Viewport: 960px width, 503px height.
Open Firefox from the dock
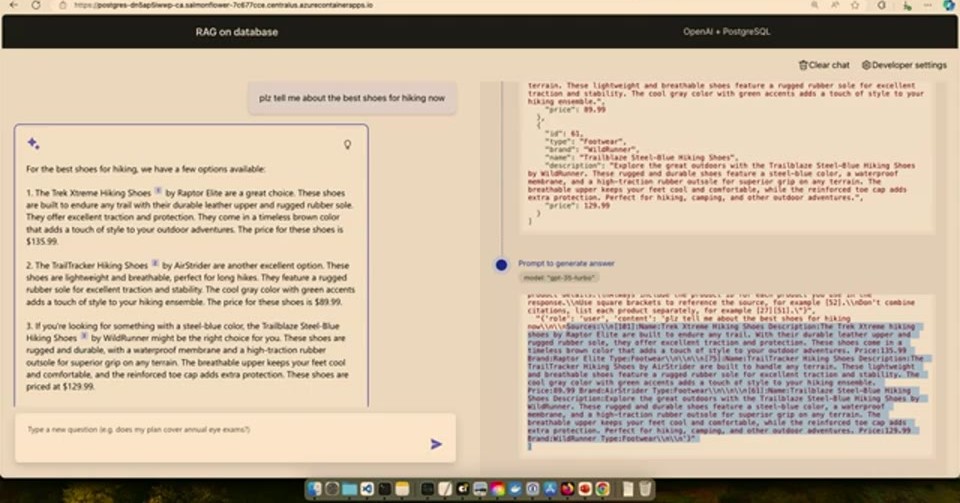[568, 488]
